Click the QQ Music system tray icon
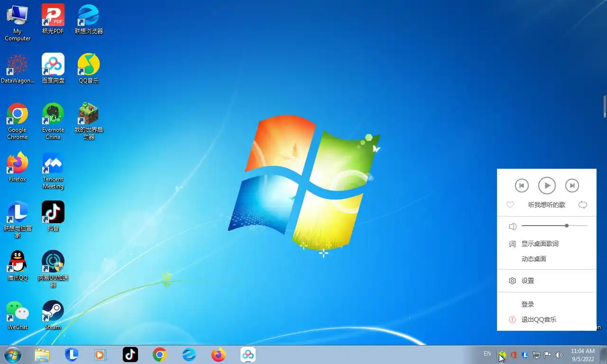The width and height of the screenshot is (607, 364). pyautogui.click(x=502, y=355)
